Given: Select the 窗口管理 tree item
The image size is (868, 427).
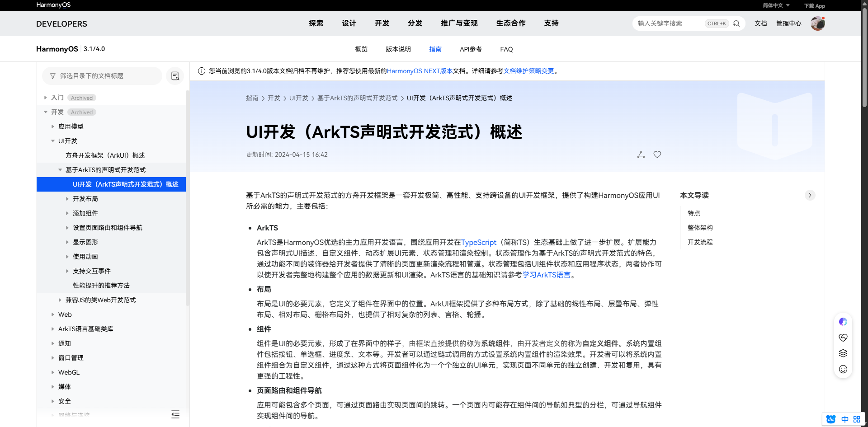Looking at the screenshot, I should coord(71,358).
